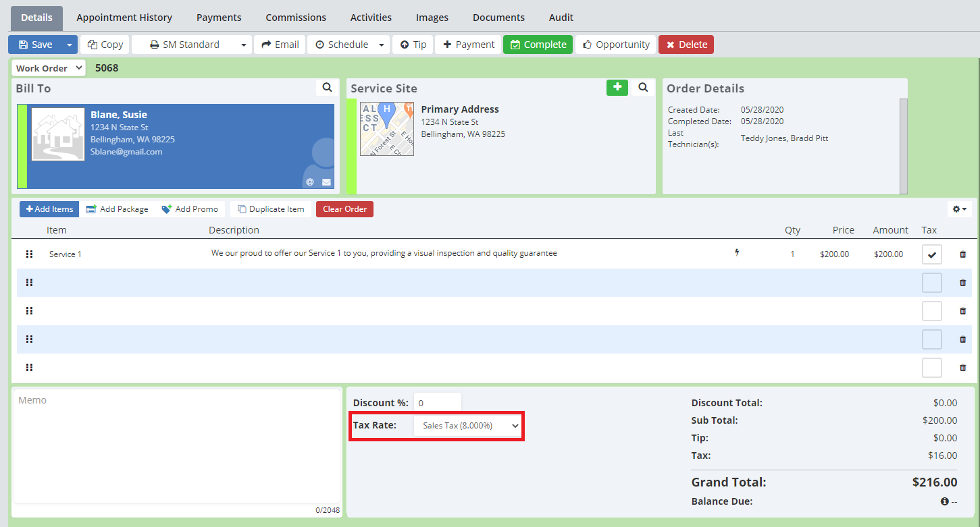Viewport: 980px width, 527px height.
Task: Click the Balance Due info icon
Action: (x=944, y=501)
